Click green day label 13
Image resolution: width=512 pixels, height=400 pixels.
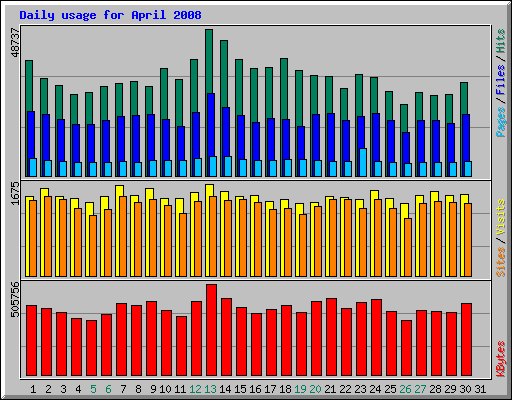click(210, 389)
